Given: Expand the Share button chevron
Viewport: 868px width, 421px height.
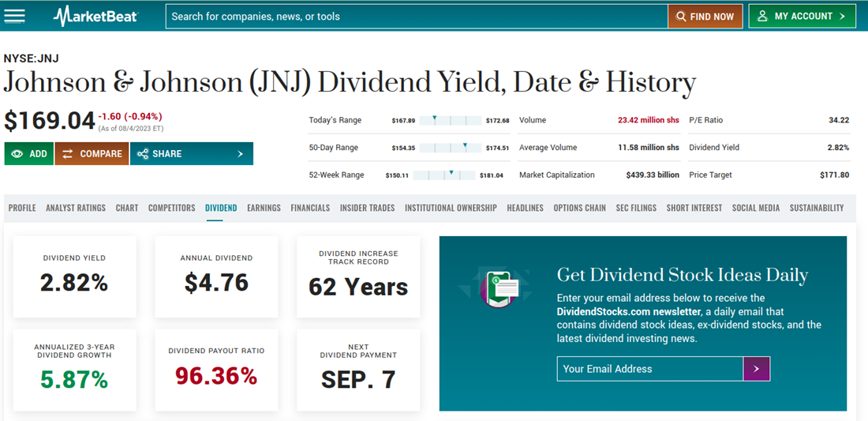Looking at the screenshot, I should click(x=240, y=154).
